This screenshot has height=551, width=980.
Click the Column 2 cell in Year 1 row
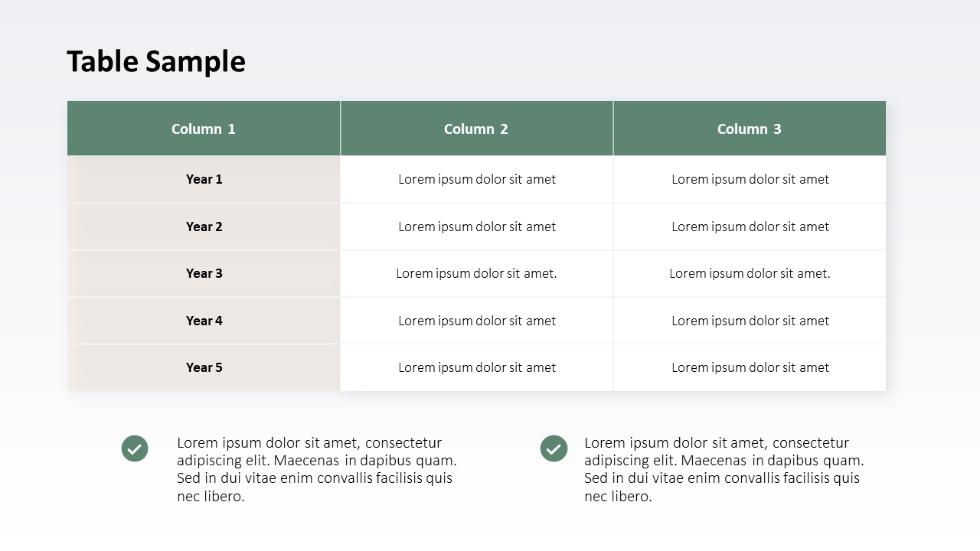477,179
